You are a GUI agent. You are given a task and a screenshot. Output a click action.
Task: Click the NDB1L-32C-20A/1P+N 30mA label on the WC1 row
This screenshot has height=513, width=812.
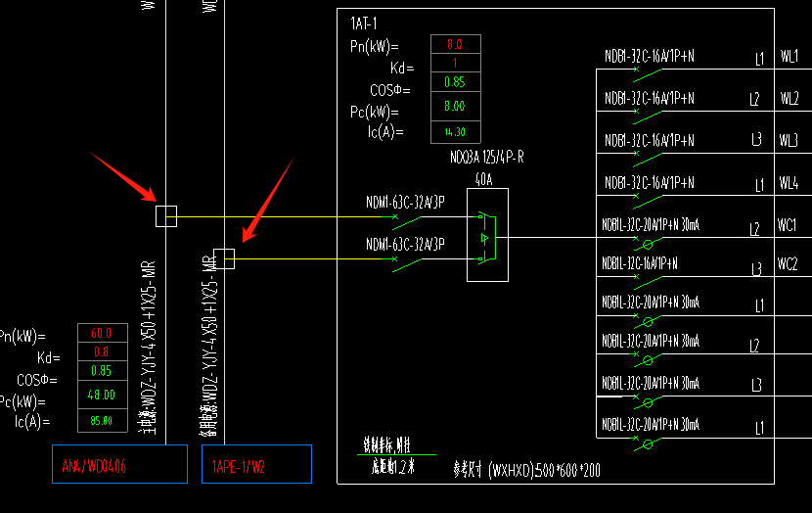(x=651, y=224)
